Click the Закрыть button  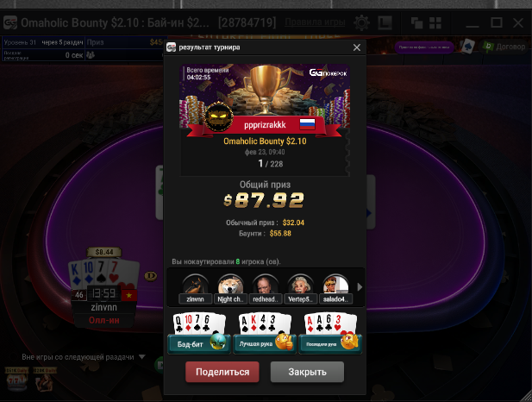click(x=307, y=372)
